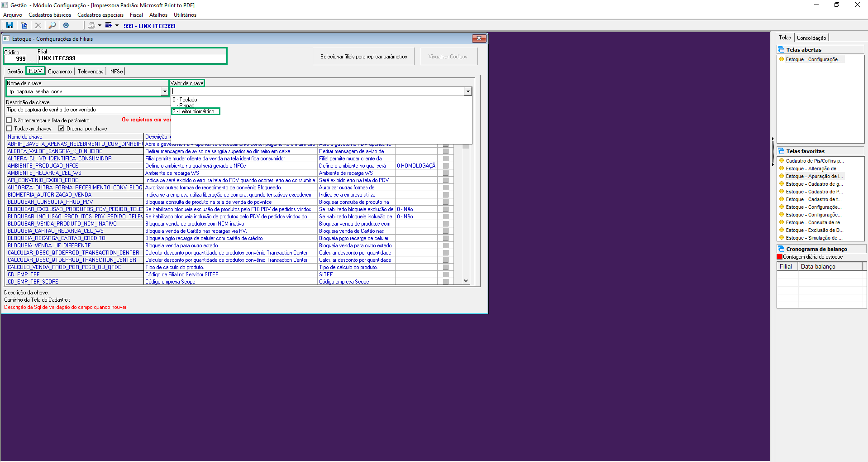Open the Consolidação sidebar tab

coord(811,38)
